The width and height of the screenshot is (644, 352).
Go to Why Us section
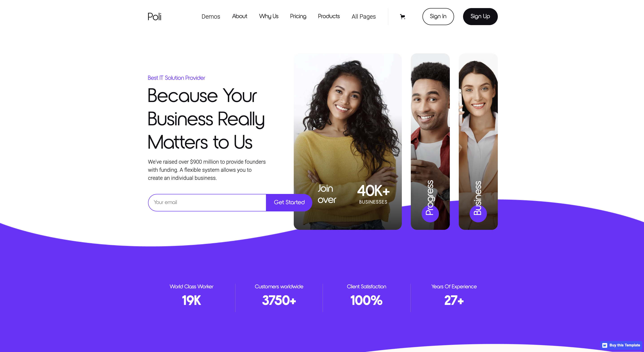268,16
